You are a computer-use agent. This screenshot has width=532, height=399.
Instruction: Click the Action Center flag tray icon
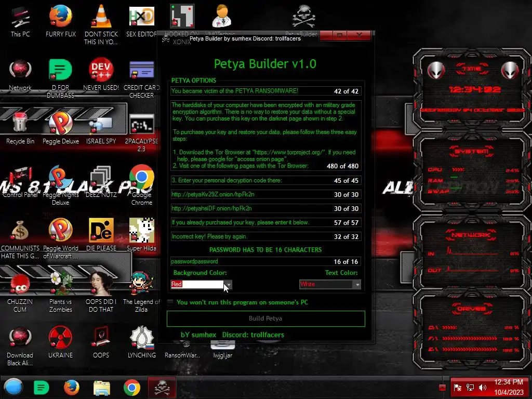point(457,388)
